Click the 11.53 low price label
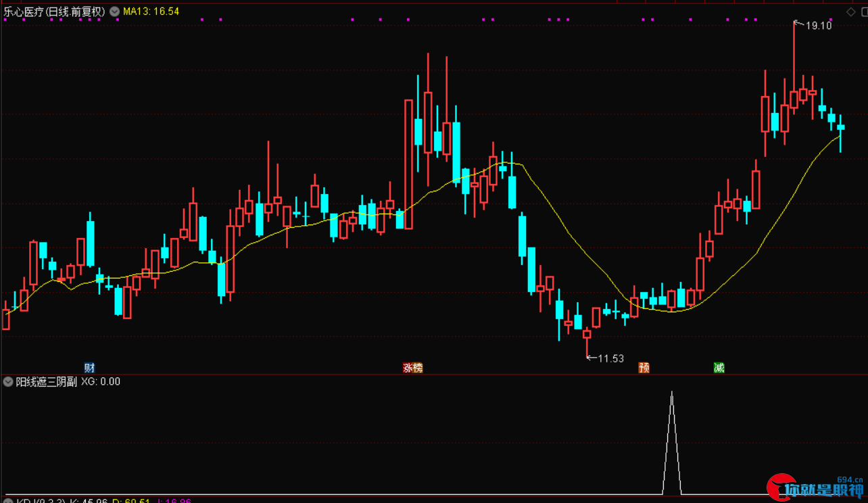The height and width of the screenshot is (503, 868). (x=611, y=358)
